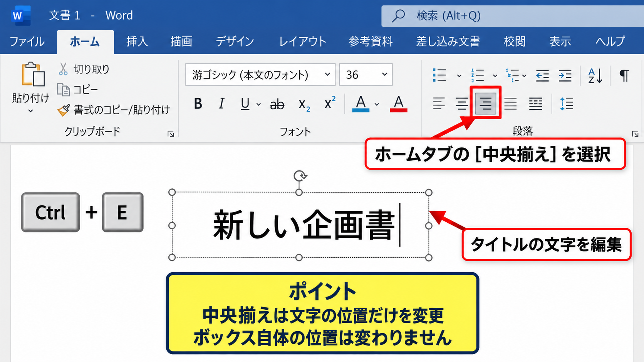Switch to the 参考資料 tab

click(371, 41)
